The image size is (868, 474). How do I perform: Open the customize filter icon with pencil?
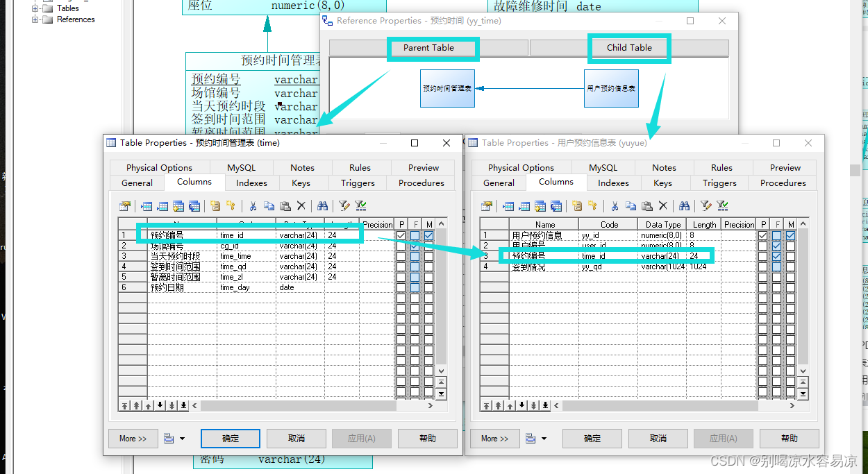click(x=344, y=205)
